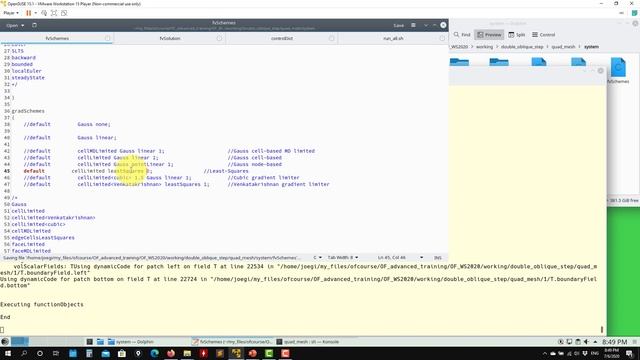Viewport: 640px width, 360px height.
Task: Pause the virtual machine
Action: (x=28, y=13)
